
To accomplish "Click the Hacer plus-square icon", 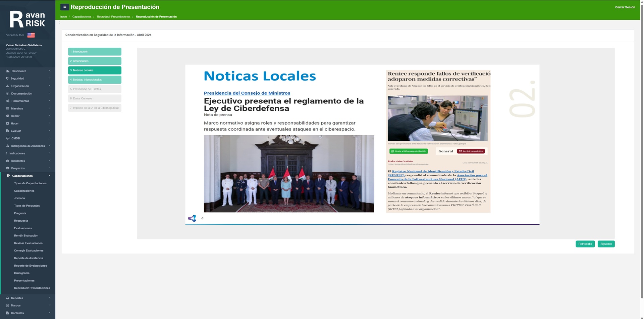I will pyautogui.click(x=8, y=124).
